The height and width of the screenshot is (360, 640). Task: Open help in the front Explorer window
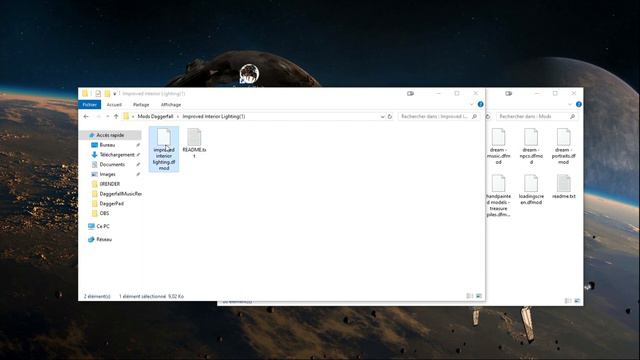tap(480, 104)
